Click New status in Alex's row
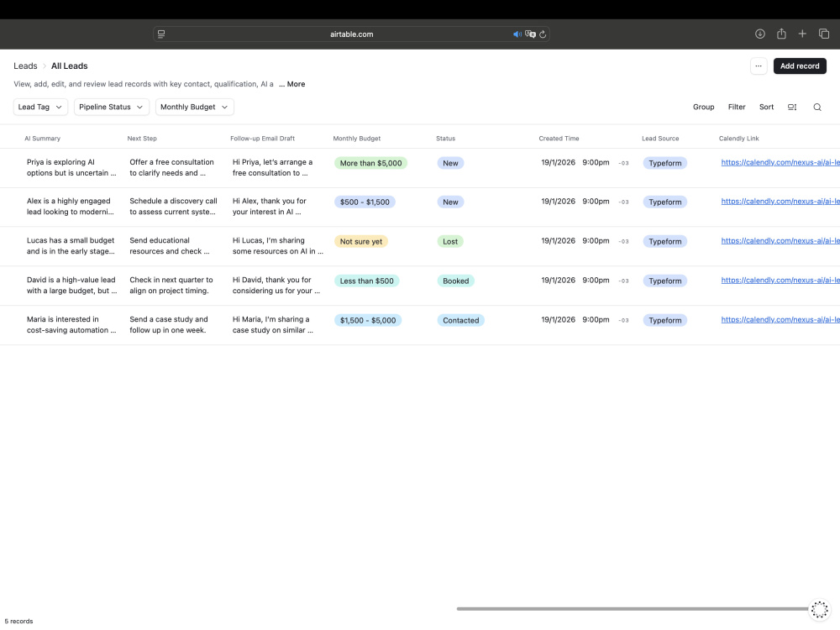This screenshot has height=630, width=840. tap(450, 202)
